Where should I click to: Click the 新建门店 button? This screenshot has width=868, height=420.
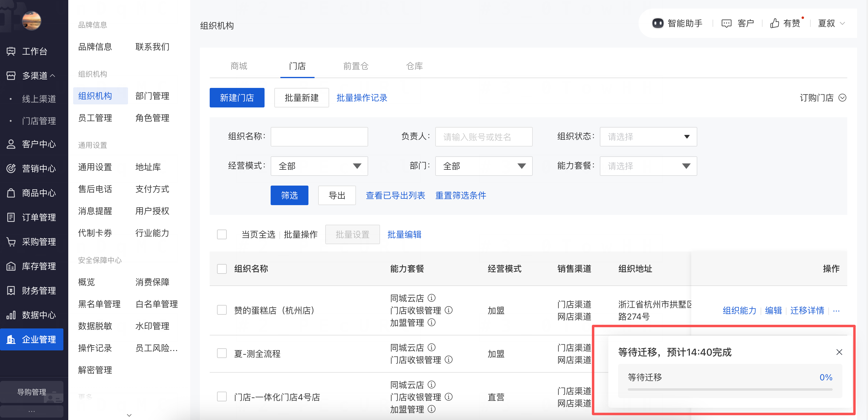[237, 98]
